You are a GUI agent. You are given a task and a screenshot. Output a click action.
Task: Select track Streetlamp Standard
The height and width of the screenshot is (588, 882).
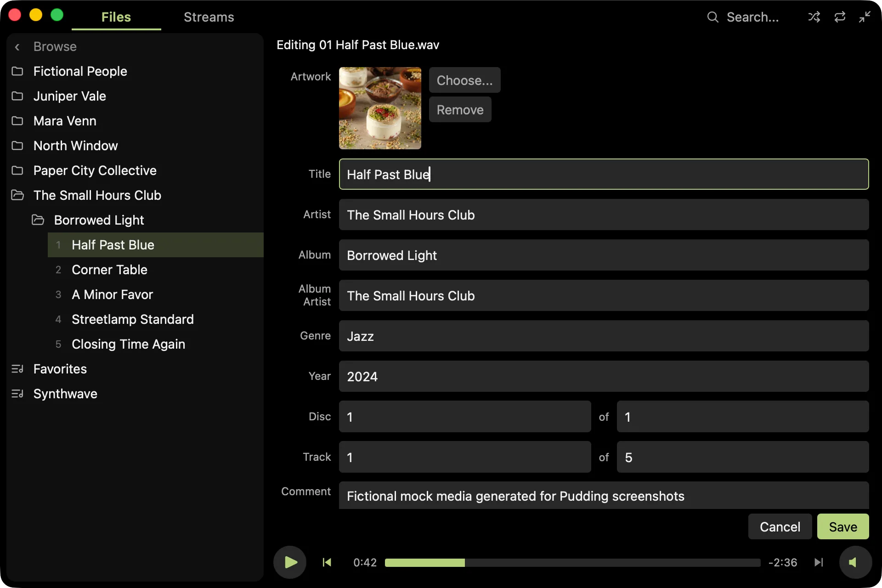(156, 319)
